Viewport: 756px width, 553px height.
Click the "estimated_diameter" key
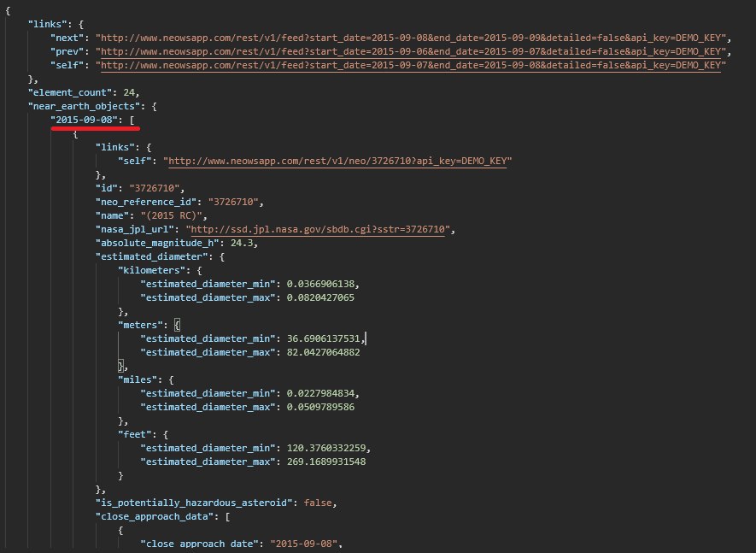click(x=151, y=256)
